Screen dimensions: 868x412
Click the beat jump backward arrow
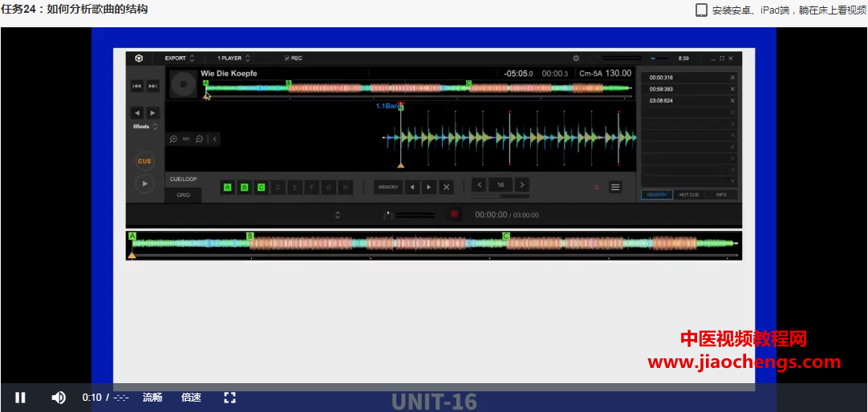point(136,113)
